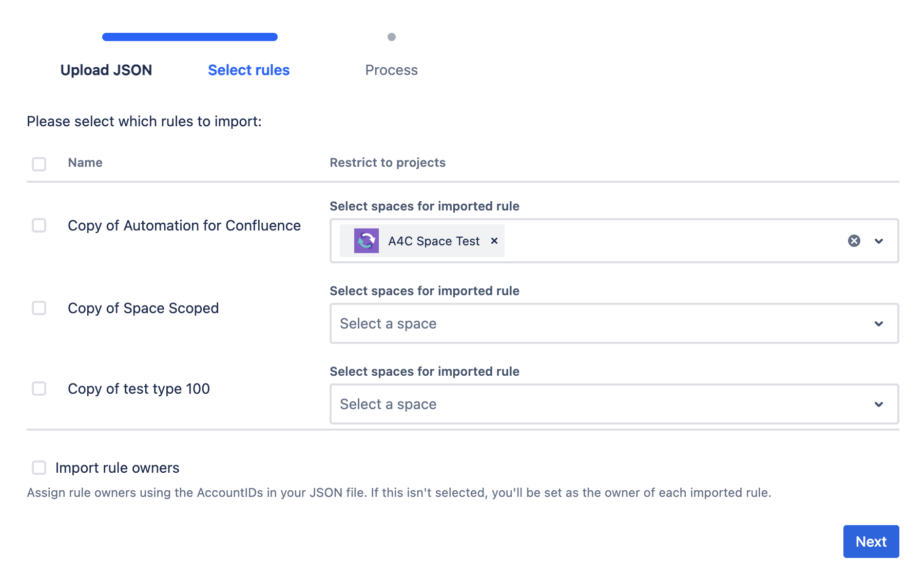The height and width of the screenshot is (579, 924).
Task: Click the Import rule owners label
Action: coord(118,468)
